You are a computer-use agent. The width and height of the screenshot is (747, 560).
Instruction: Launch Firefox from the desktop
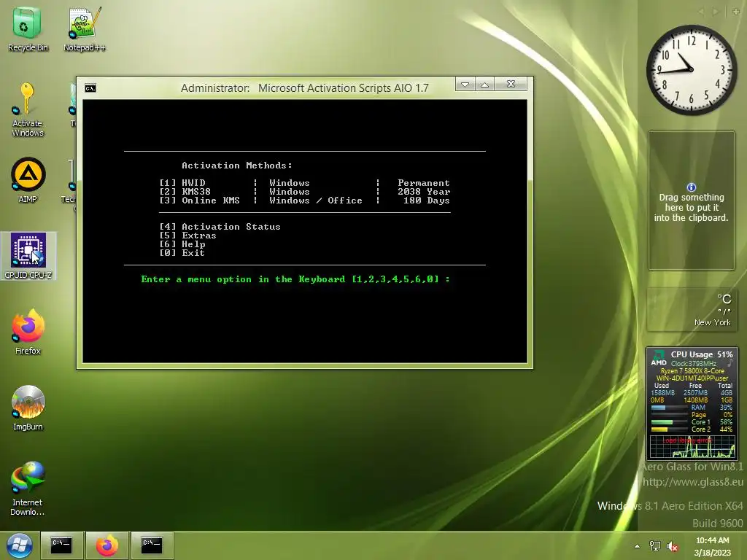click(28, 332)
